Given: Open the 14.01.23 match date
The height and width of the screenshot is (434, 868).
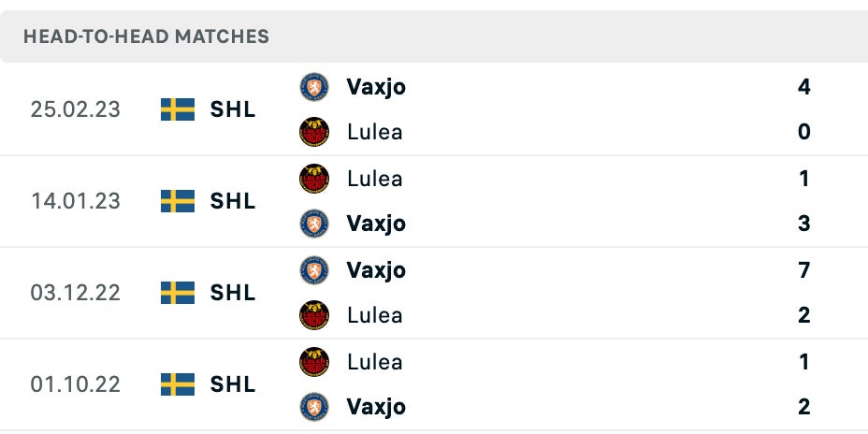Looking at the screenshot, I should (76, 201).
